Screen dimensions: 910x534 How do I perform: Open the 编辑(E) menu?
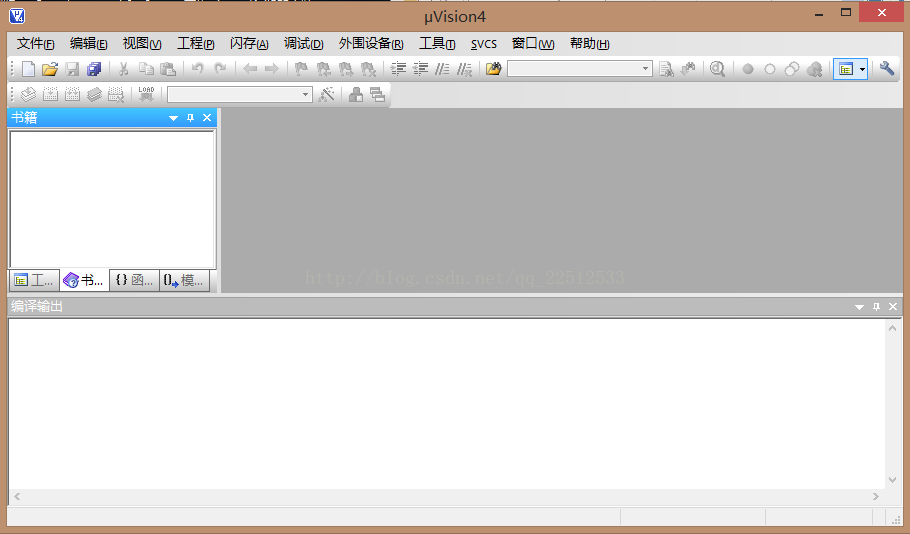pyautogui.click(x=88, y=44)
